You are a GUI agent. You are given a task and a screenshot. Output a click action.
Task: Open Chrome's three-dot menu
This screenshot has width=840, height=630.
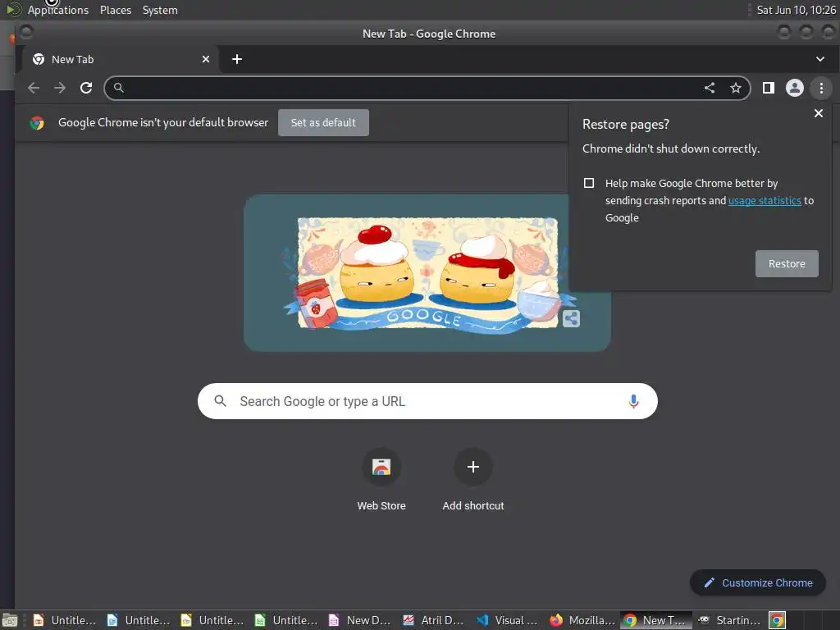click(x=821, y=88)
